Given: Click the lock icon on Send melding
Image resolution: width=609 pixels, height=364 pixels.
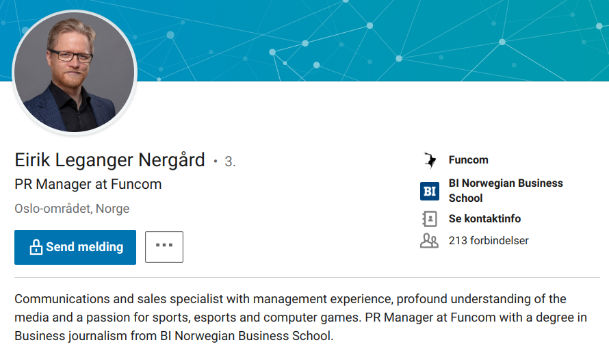Looking at the screenshot, I should [36, 247].
